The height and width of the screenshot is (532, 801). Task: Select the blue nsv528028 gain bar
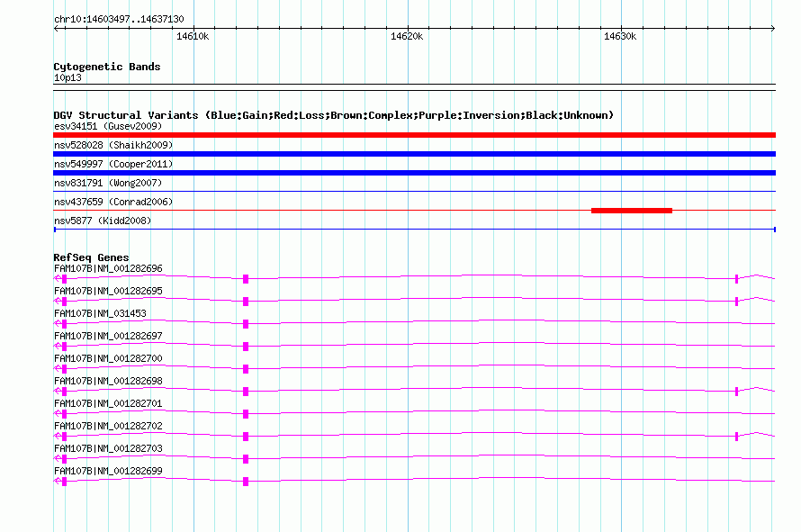point(414,154)
